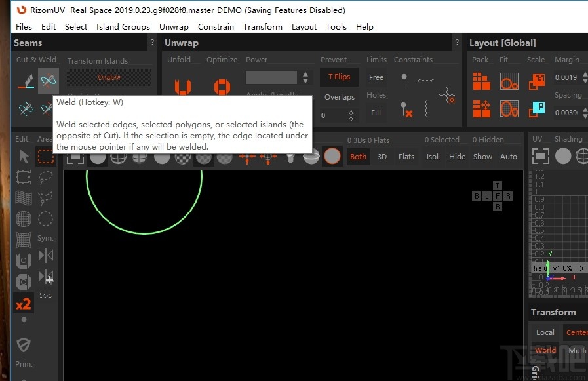Select the Optimize tool icon
This screenshot has height=381, width=588.
click(222, 85)
